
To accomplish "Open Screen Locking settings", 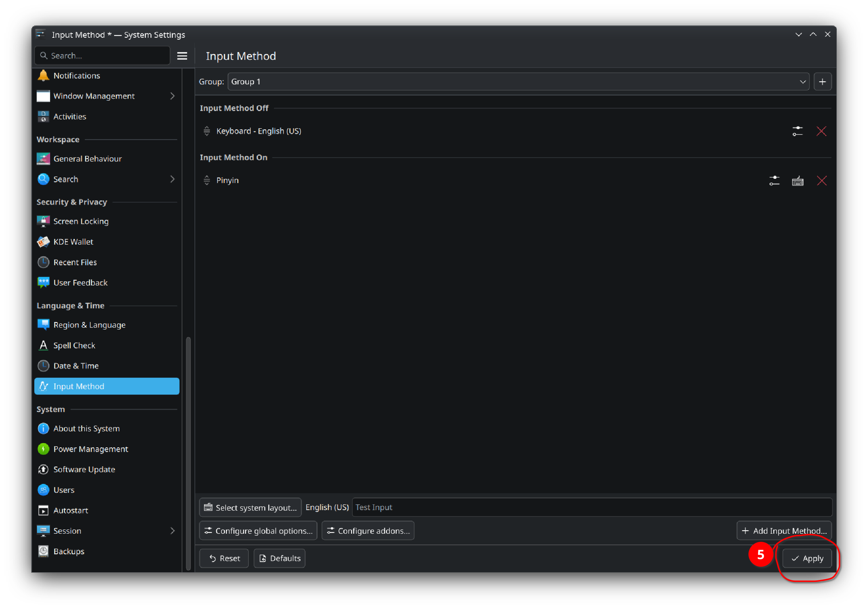I will (81, 221).
